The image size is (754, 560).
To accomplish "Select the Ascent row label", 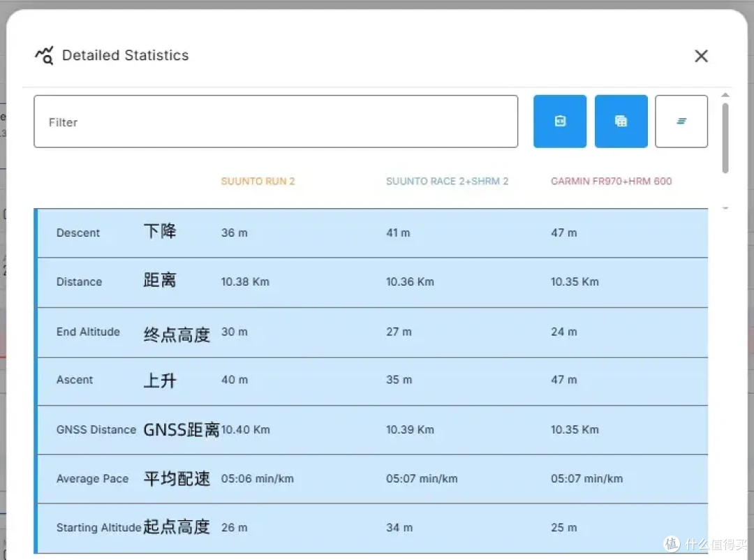I will (75, 380).
